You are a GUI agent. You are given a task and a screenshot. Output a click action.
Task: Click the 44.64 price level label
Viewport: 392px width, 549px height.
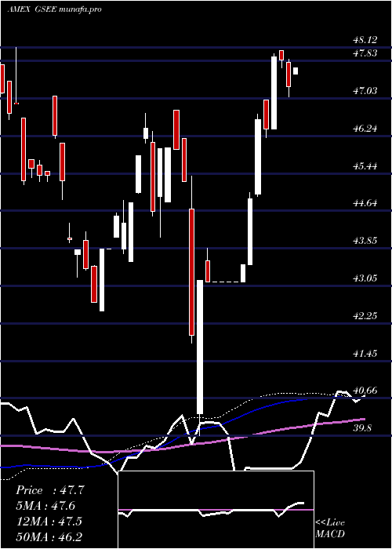(365, 203)
